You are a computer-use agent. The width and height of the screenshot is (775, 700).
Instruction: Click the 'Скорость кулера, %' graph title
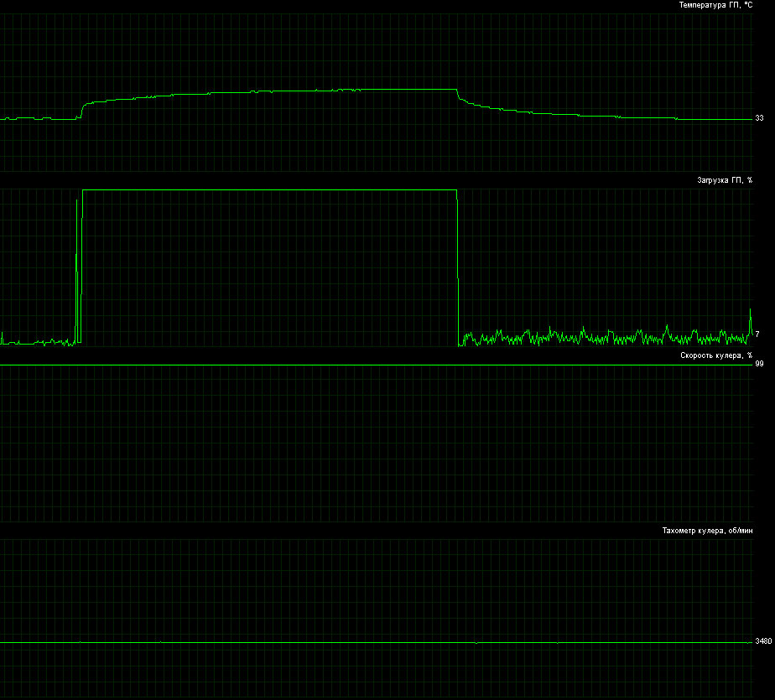pos(716,355)
